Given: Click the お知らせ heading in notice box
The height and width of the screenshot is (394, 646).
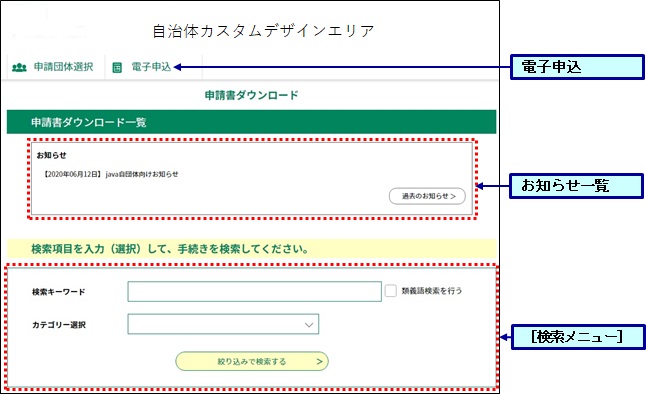Looking at the screenshot, I should click(x=51, y=155).
